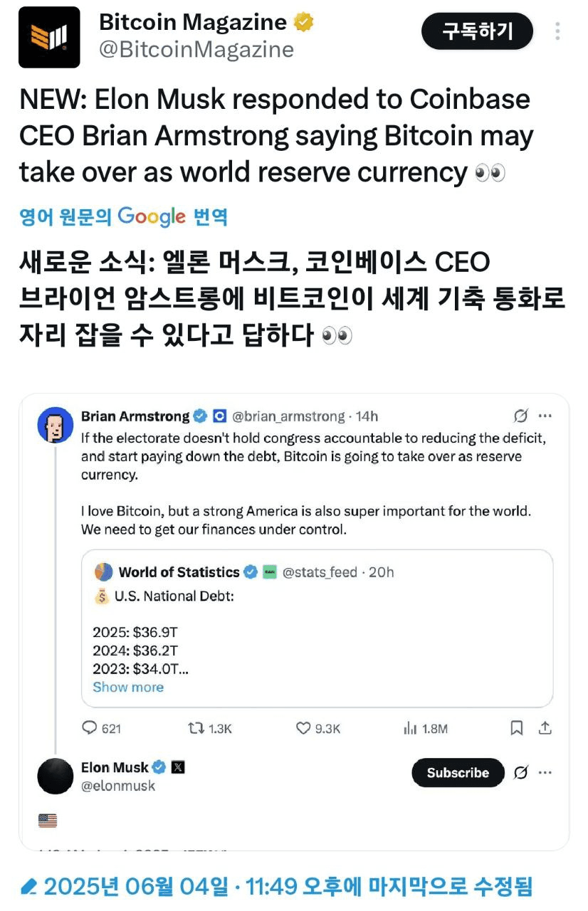Open Grok icon on Elon Musk's reply

tap(520, 773)
